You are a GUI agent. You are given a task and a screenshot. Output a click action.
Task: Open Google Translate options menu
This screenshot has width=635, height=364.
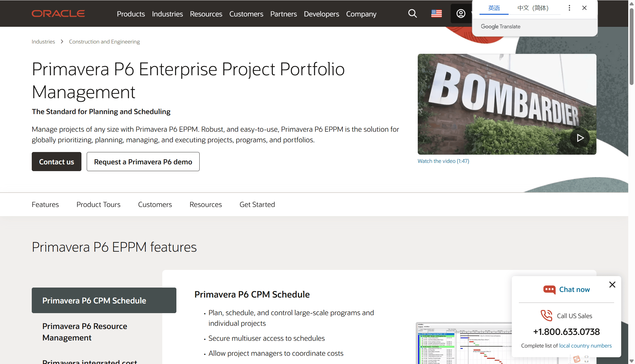pyautogui.click(x=569, y=8)
